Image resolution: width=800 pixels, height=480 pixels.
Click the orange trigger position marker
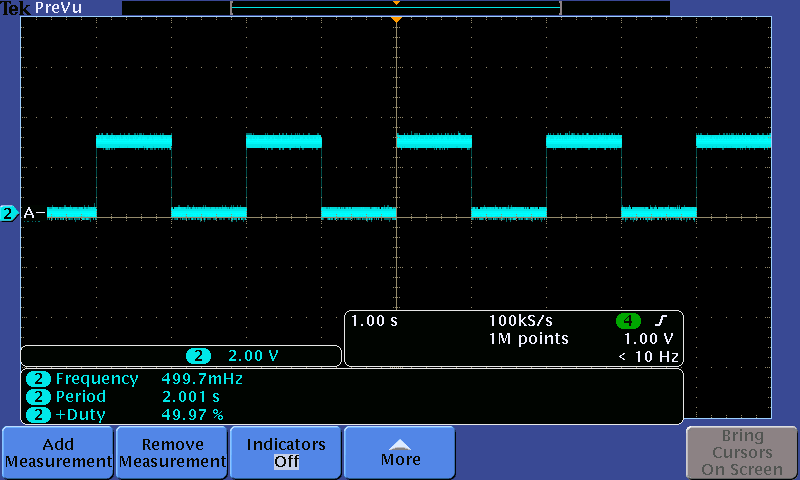(x=397, y=19)
